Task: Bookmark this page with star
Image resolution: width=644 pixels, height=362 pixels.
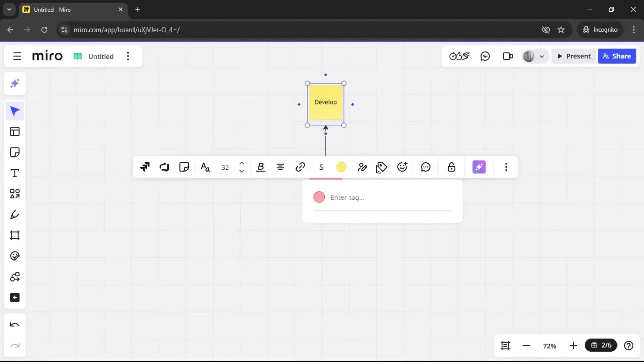Action: [561, 30]
